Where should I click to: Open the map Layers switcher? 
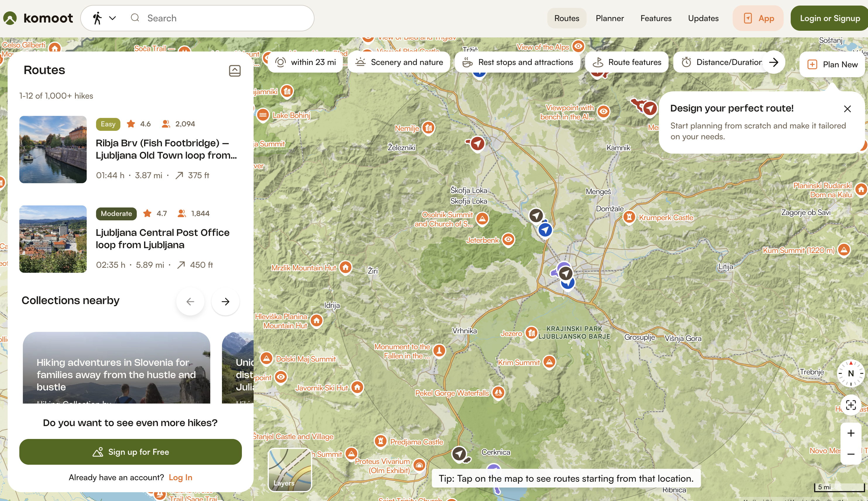pos(290,470)
